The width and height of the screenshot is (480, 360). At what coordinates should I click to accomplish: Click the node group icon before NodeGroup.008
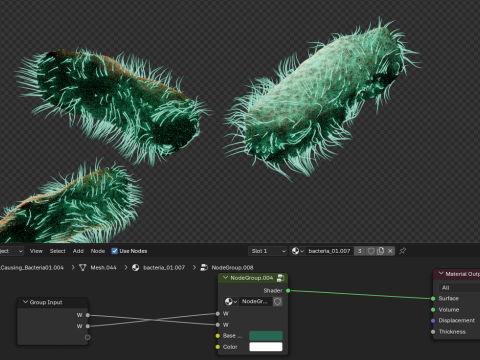204,268
